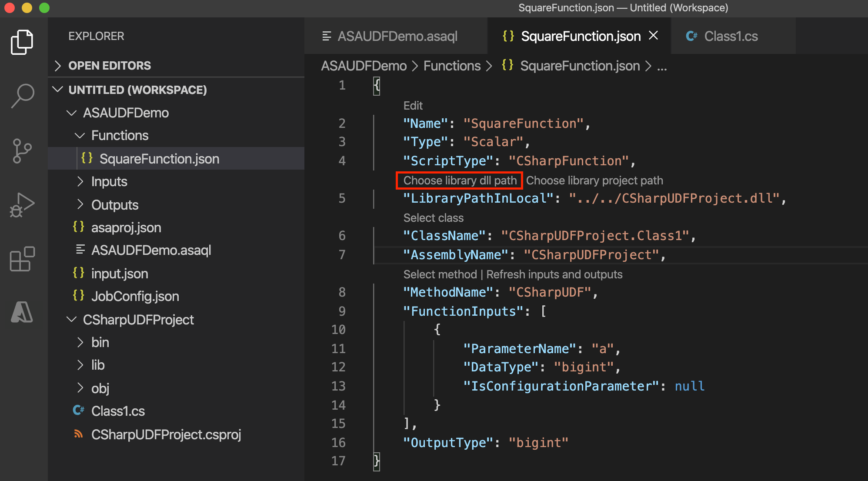Screen dimensions: 868x481
Task: Click the Refresh inputs and outputs link
Action: pyautogui.click(x=554, y=274)
